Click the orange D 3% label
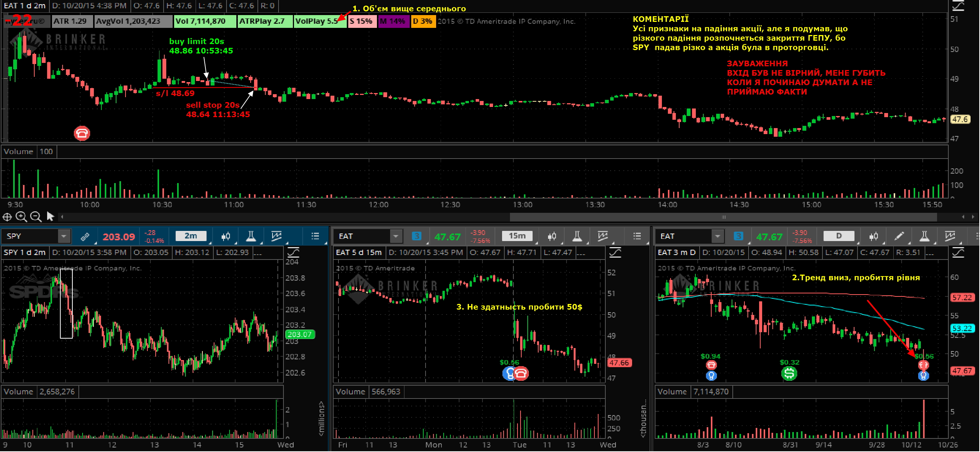980x452 pixels. [423, 21]
